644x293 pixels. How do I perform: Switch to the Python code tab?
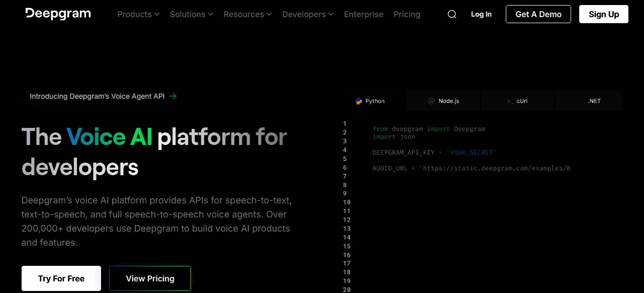click(370, 101)
